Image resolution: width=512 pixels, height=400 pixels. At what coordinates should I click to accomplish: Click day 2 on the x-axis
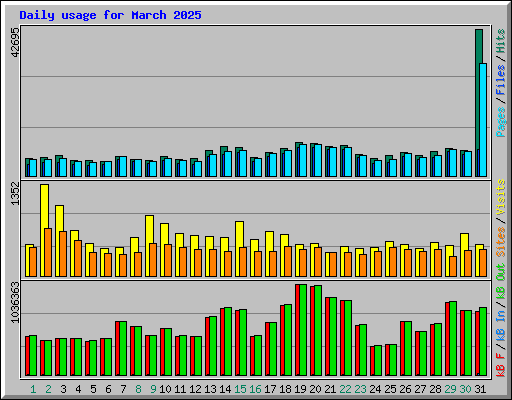pos(48,389)
